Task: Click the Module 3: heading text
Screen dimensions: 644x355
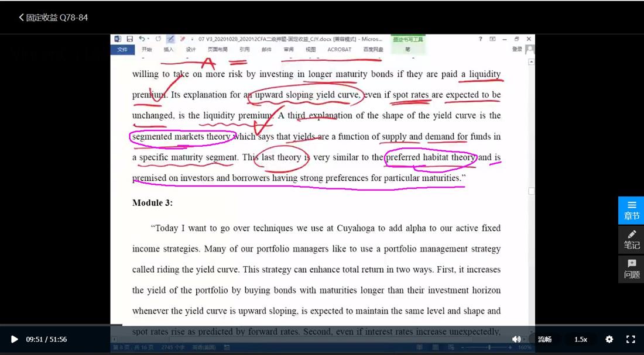Action: click(152, 203)
